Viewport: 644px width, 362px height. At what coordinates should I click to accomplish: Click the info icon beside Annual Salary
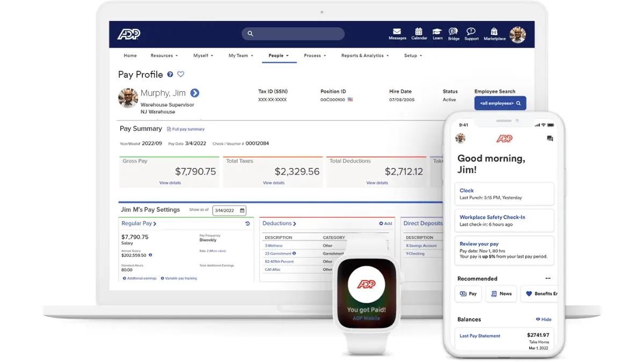[x=150, y=255]
